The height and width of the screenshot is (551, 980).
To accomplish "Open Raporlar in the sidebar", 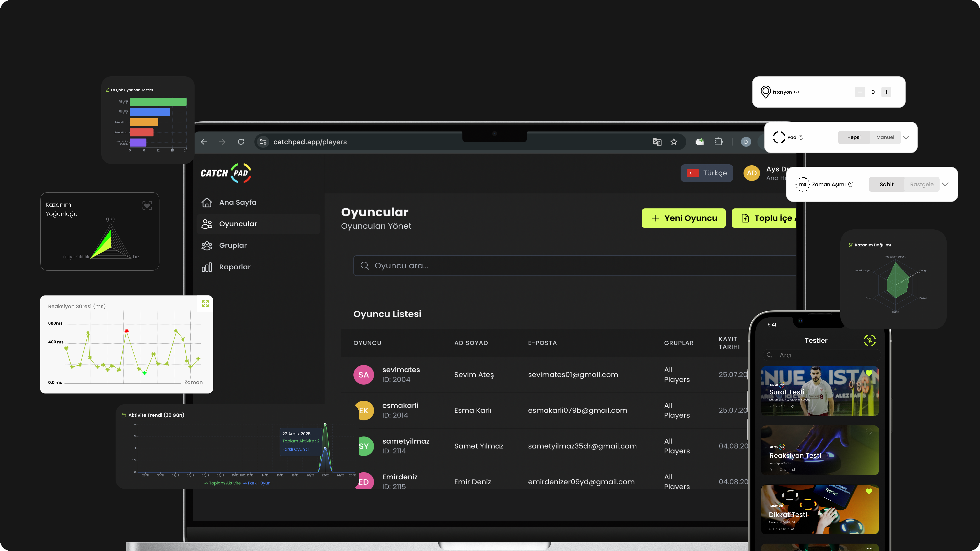I will [x=258, y=267].
